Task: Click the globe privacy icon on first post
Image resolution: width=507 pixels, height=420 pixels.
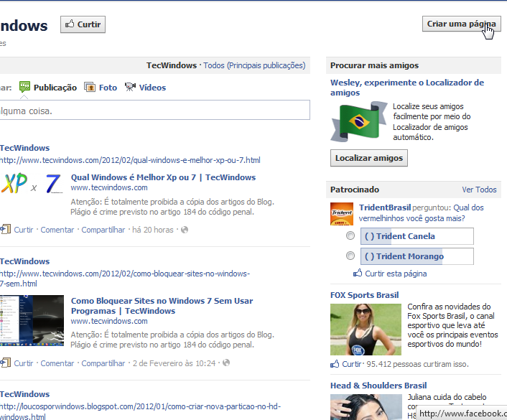Action: pos(185,230)
